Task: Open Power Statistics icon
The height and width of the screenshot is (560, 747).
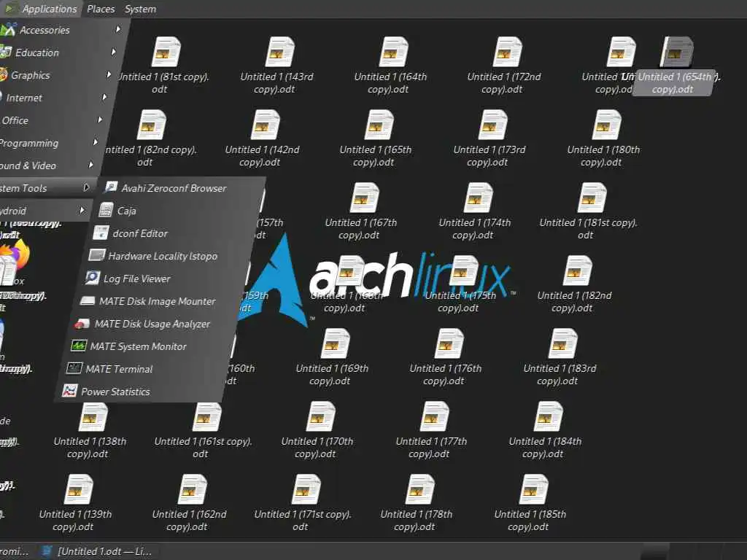Action: pos(69,391)
